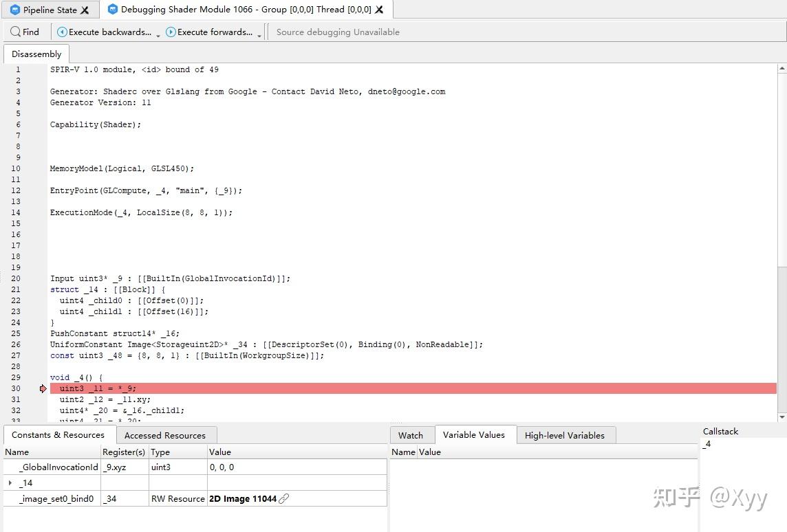Click line 'void _4() {'
787x532 pixels.
click(76, 377)
